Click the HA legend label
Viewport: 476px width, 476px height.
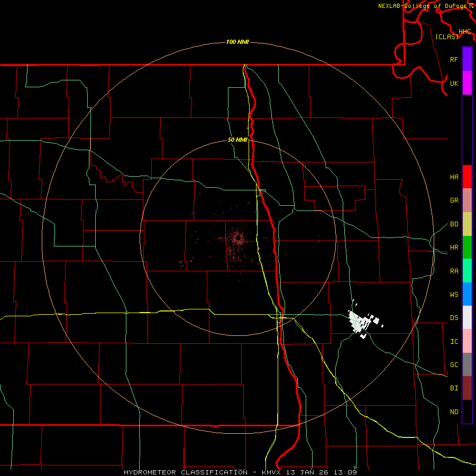coord(454,177)
